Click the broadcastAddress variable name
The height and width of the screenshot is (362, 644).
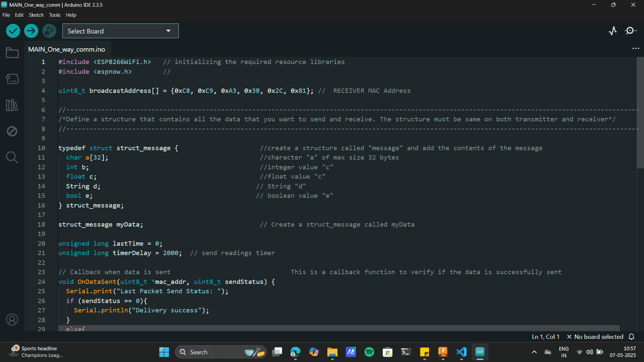(120, 90)
